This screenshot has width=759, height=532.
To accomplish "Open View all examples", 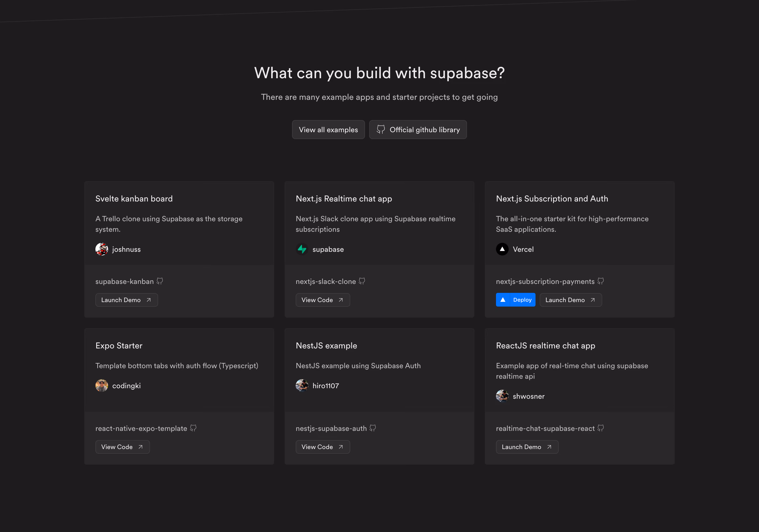I will (328, 130).
